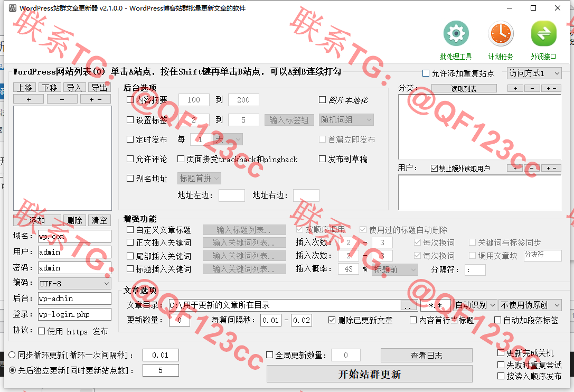The image size is (574, 392).
Task: Click the 下移 button
Action: 50,88
